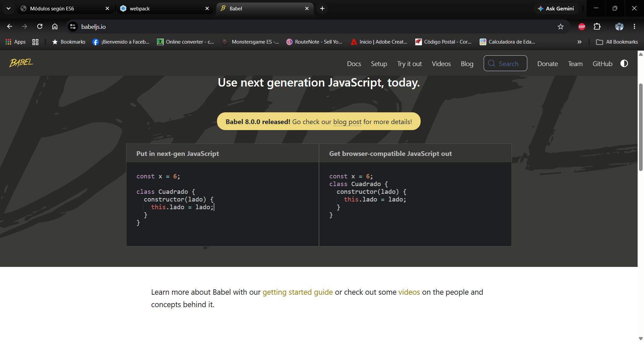
Task: Open the Videos navigation item
Action: [441, 64]
